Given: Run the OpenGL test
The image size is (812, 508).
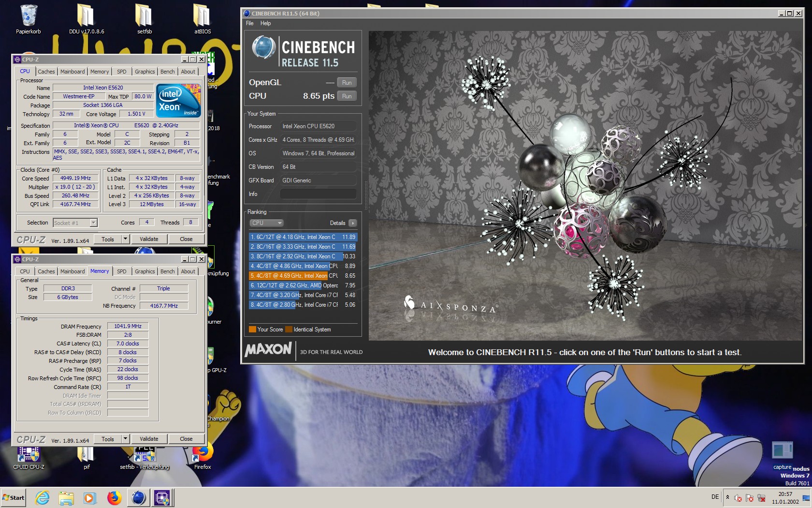Looking at the screenshot, I should [x=347, y=83].
